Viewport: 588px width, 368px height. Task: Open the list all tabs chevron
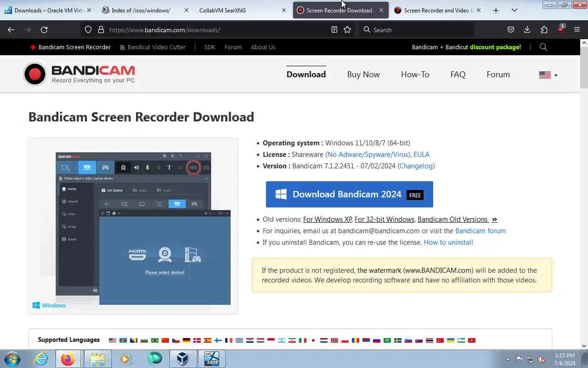tap(514, 10)
